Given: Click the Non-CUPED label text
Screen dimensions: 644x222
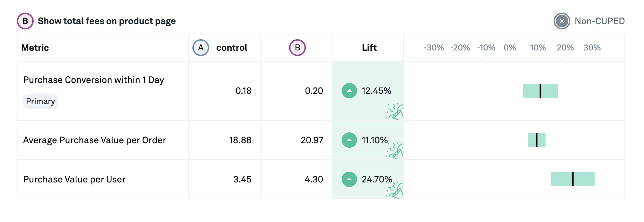Looking at the screenshot, I should 600,21.
